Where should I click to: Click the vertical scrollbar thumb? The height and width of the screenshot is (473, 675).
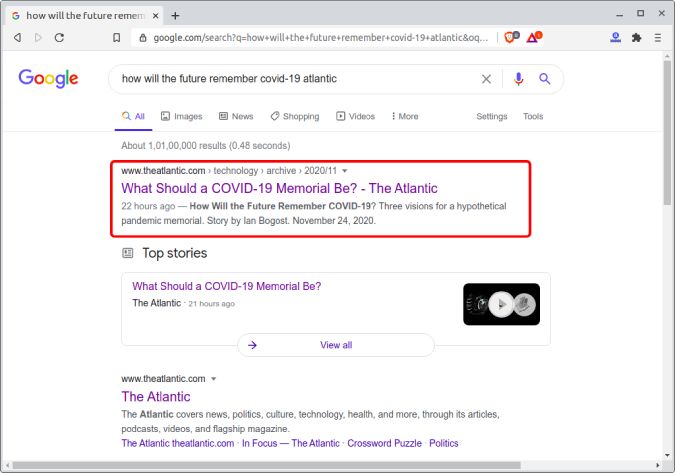(667, 133)
